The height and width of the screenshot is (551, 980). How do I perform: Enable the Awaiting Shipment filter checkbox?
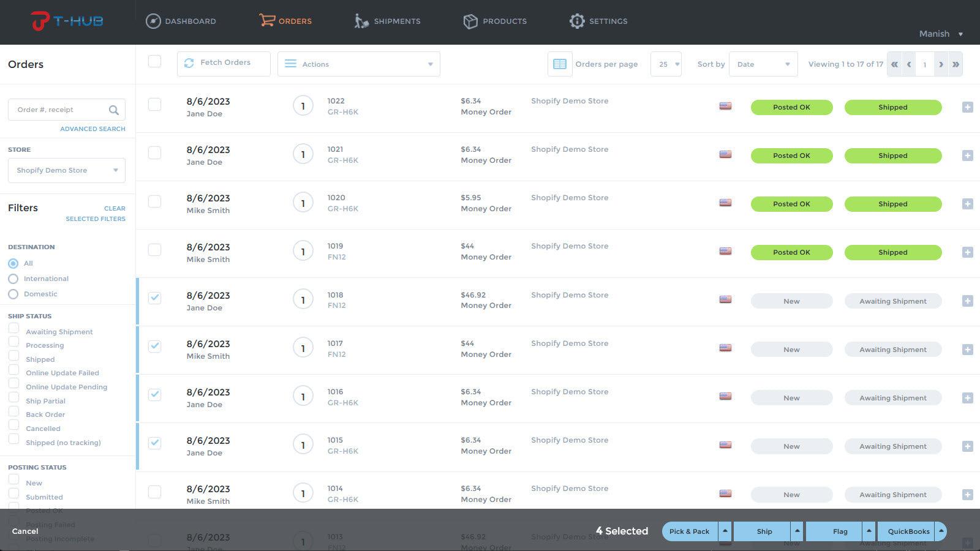point(13,328)
